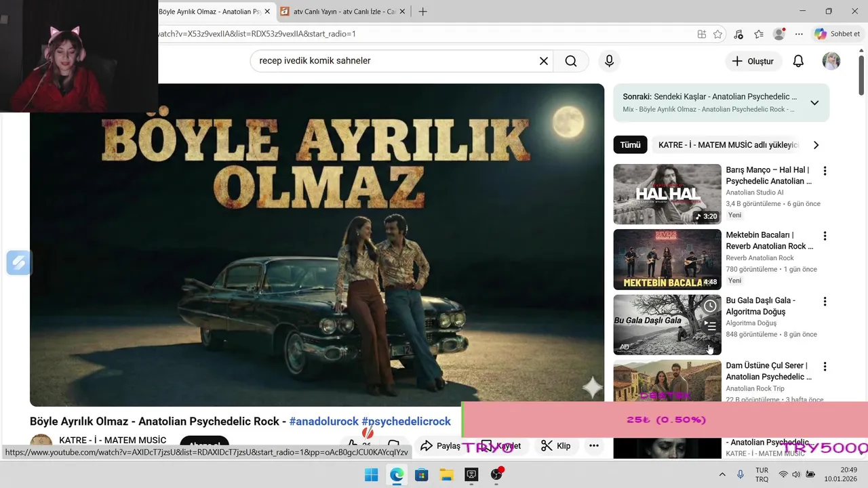Open options menu for Dam Üstüne Çul Serer

click(x=825, y=366)
